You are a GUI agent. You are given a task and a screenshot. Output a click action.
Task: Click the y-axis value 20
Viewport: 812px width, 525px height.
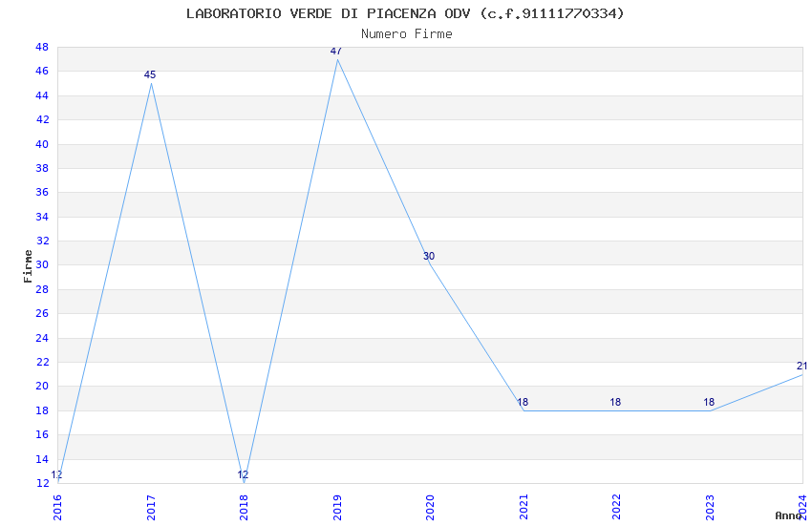click(x=42, y=386)
